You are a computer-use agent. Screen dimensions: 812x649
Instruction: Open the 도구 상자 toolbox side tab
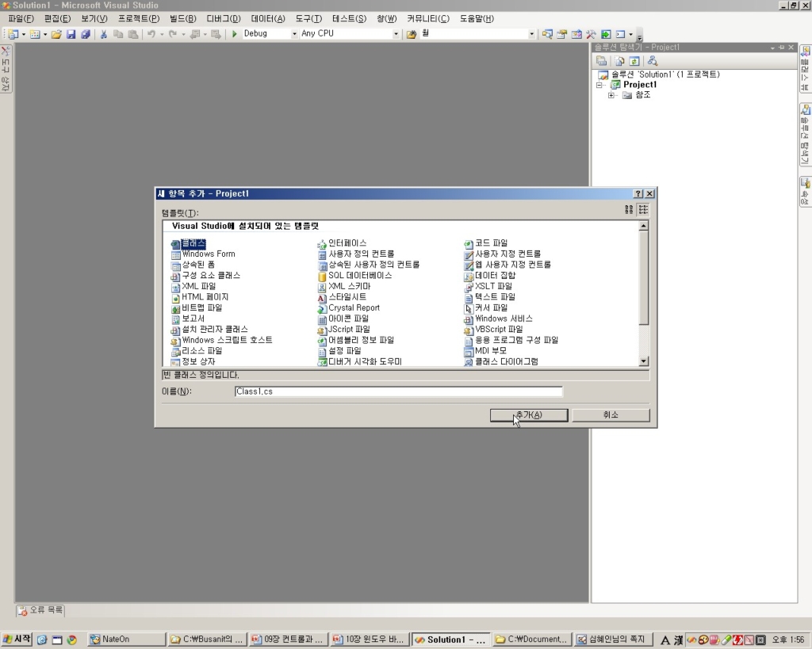pos(6,68)
